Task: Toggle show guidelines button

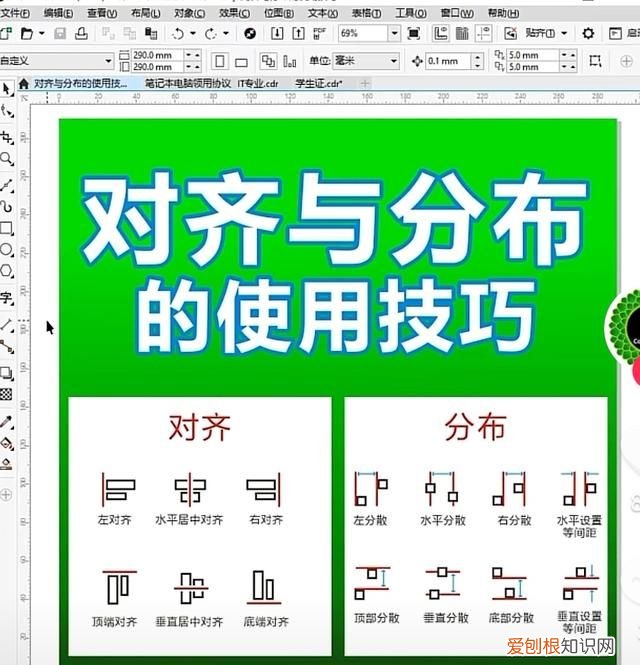Action: click(x=483, y=33)
